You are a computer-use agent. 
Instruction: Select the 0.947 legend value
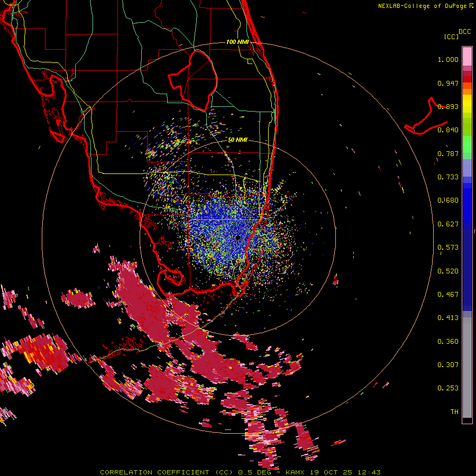tap(448, 84)
